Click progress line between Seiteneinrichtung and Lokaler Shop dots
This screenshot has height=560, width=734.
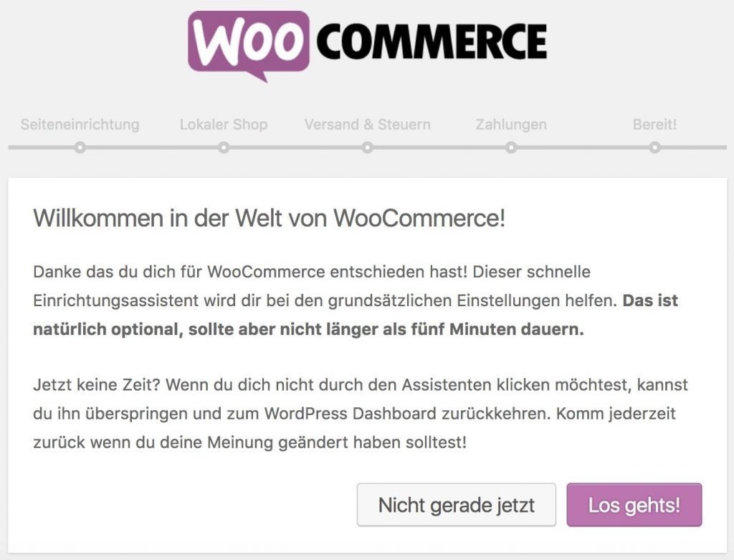152,148
